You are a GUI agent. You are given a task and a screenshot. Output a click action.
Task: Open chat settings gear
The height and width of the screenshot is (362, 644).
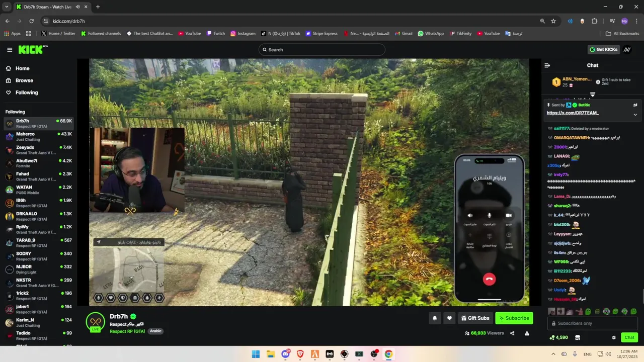pyautogui.click(x=614, y=337)
